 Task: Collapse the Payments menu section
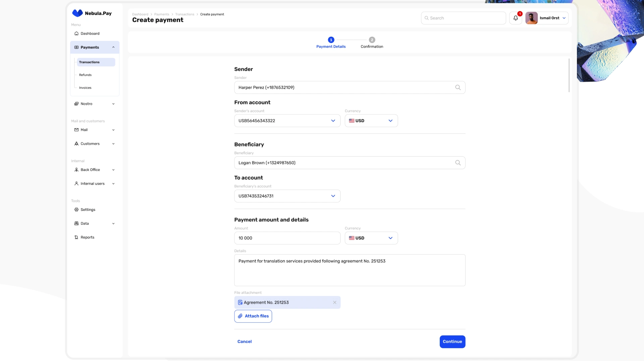point(113,47)
